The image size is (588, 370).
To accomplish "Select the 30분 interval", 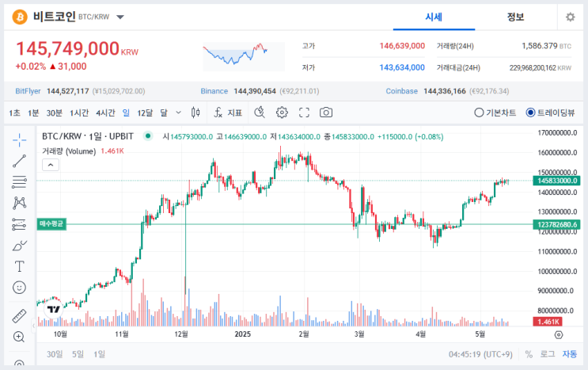I will 55,113.
